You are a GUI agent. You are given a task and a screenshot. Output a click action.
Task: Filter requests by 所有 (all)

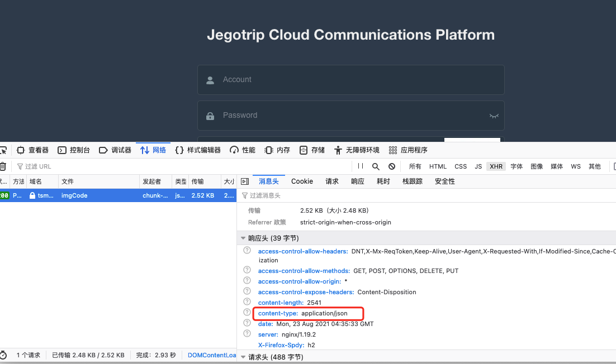[x=415, y=166]
